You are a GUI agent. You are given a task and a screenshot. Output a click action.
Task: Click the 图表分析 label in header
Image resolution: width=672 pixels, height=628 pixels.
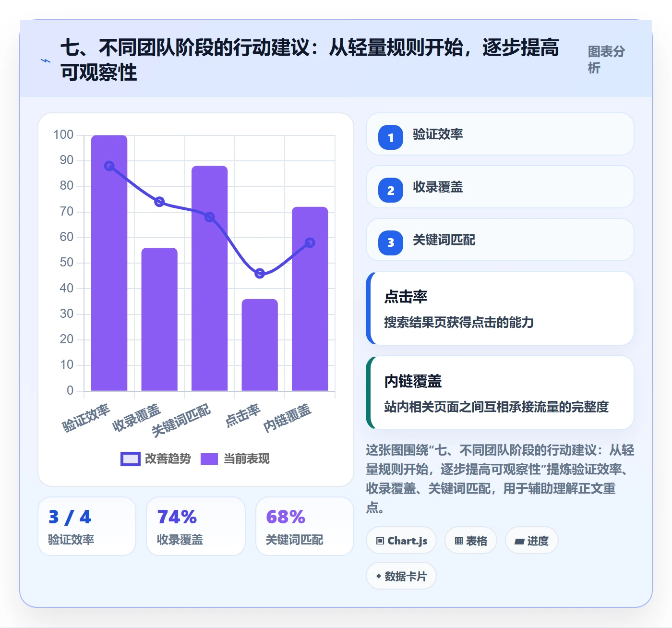point(606,60)
